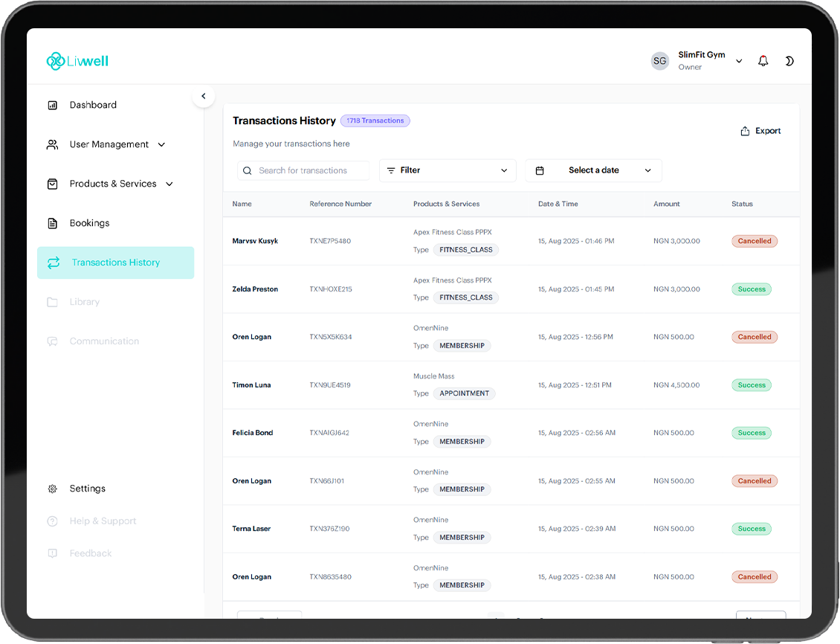Toggle dark mode moon icon
The image size is (840, 644).
pyautogui.click(x=789, y=61)
